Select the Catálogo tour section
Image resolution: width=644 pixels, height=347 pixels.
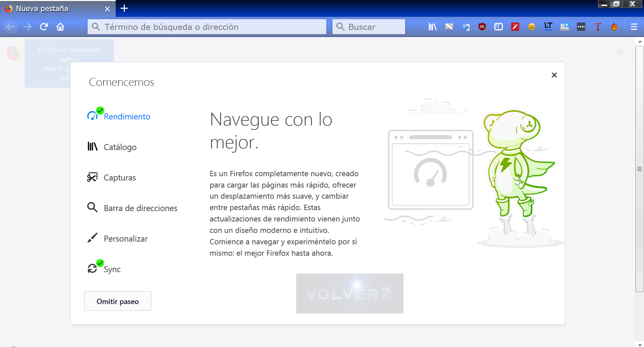click(x=112, y=147)
